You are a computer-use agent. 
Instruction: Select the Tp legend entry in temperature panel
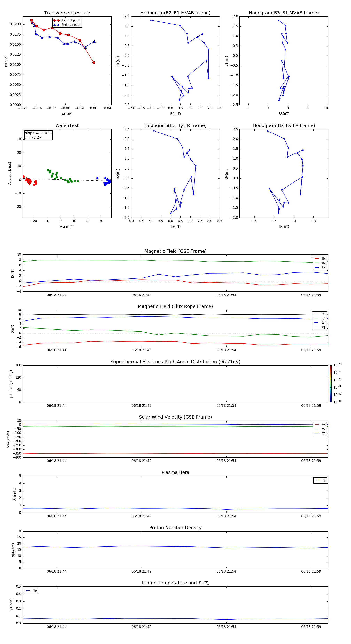(31, 591)
